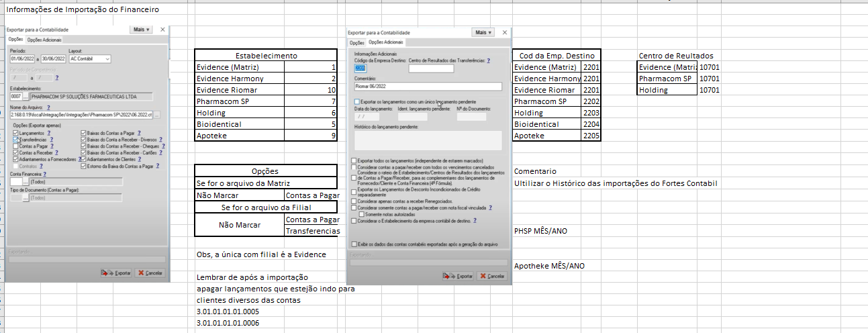This screenshot has width=868, height=333.
Task: Open Mais dropdown in the Comentário dialog
Action: 483,32
